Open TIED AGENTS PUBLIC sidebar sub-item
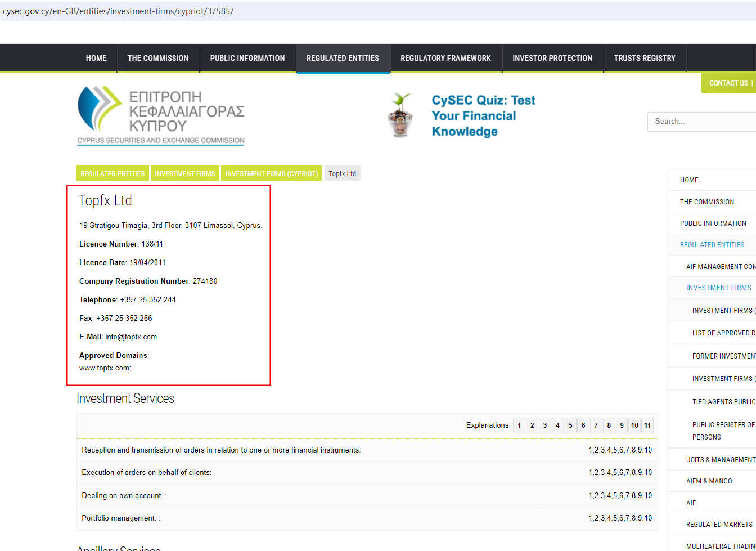 pos(712,402)
